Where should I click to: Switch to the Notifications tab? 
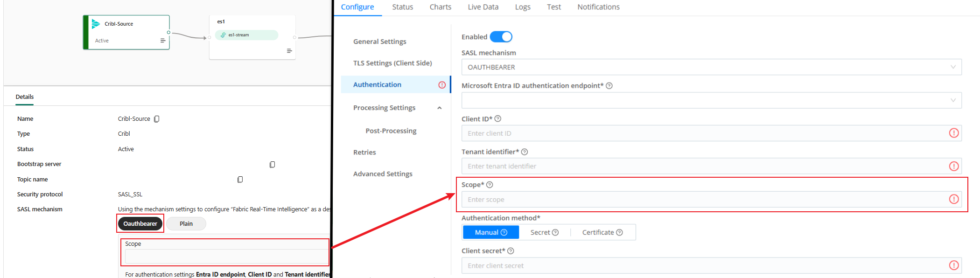[598, 7]
